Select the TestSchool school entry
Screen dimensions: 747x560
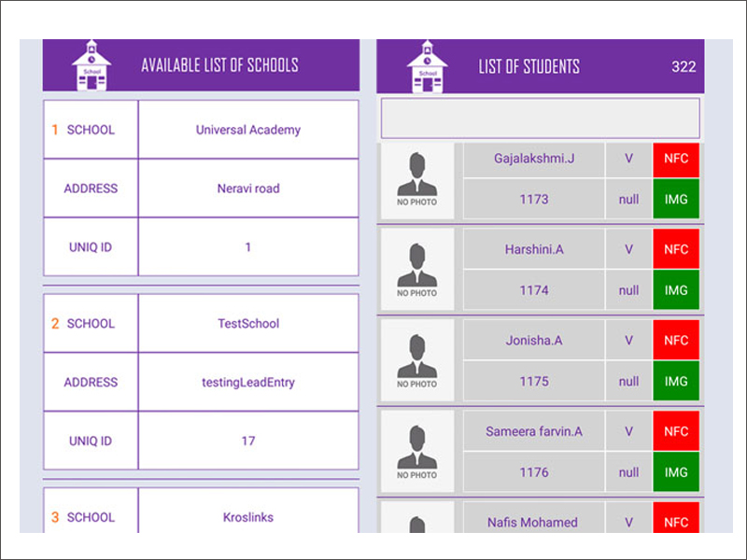click(x=247, y=323)
